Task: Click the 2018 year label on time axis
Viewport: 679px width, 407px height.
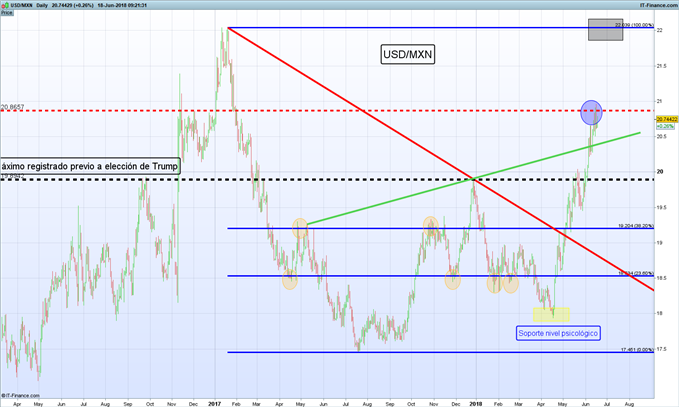Action: (x=475, y=404)
